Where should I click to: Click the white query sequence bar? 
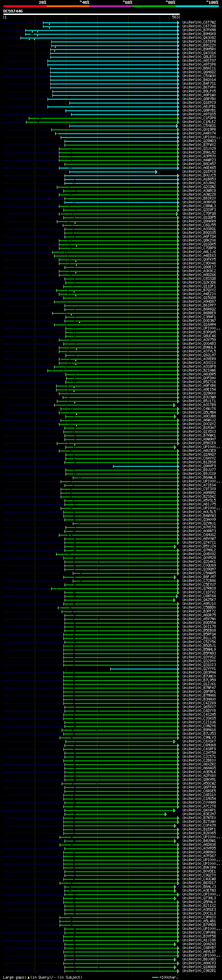tap(92, 14)
